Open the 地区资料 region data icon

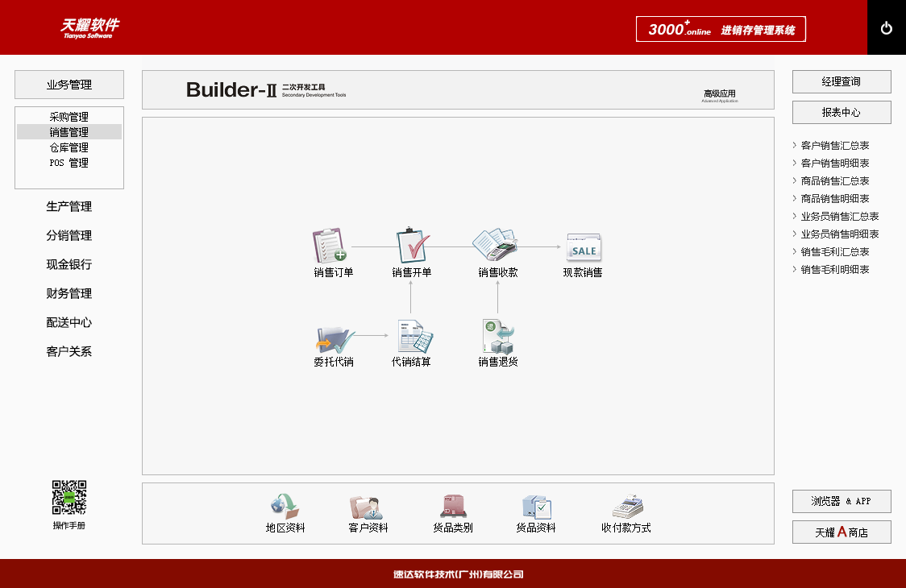285,507
